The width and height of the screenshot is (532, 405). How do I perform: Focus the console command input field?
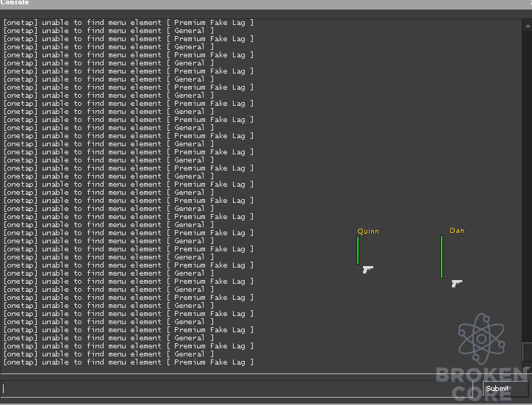tap(237, 388)
